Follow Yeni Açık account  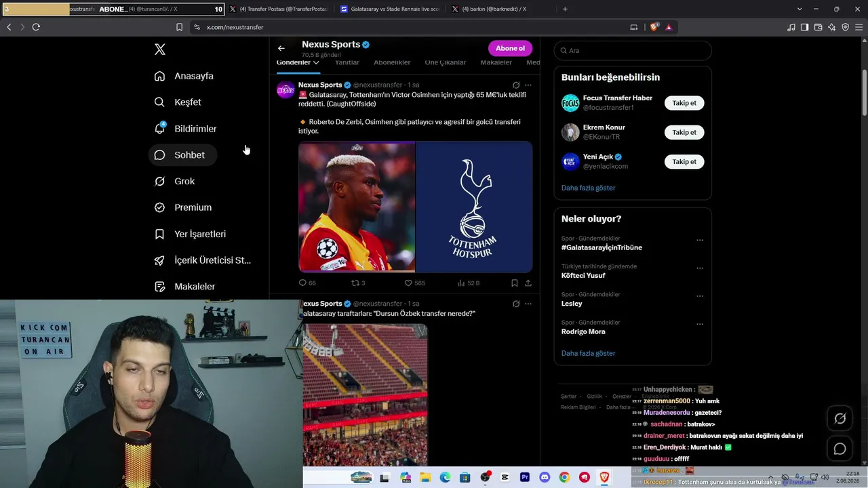[x=684, y=162]
